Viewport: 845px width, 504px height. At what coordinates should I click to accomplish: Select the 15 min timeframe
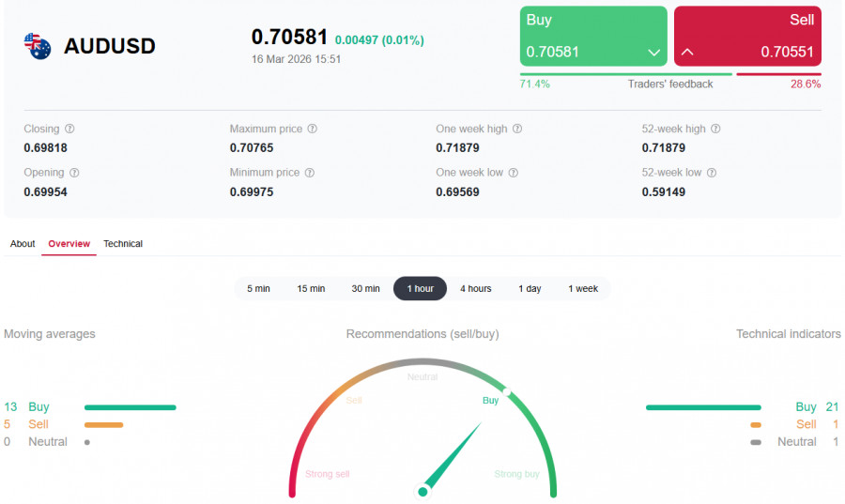(311, 289)
